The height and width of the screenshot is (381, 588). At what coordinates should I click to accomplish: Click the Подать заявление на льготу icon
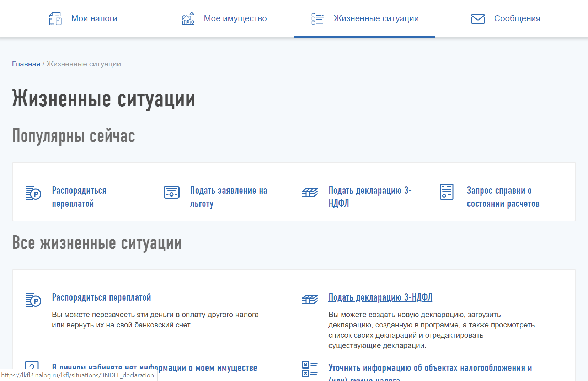pyautogui.click(x=171, y=192)
